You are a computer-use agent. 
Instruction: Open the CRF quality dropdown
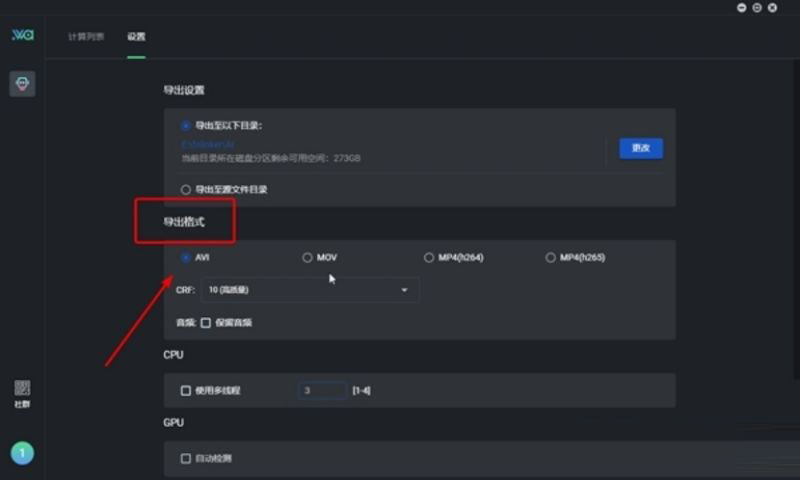coord(309,290)
